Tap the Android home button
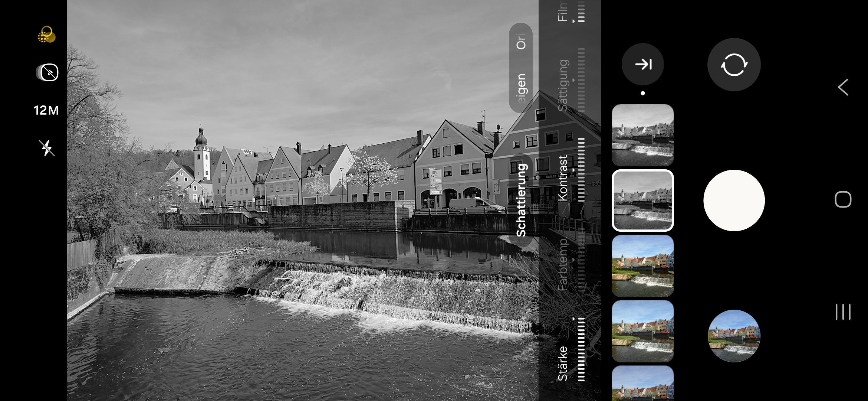Screen dimensions: 868x401 click(843, 200)
